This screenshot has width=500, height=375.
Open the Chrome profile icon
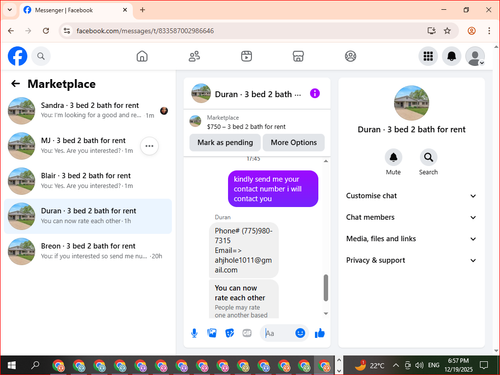click(471, 31)
